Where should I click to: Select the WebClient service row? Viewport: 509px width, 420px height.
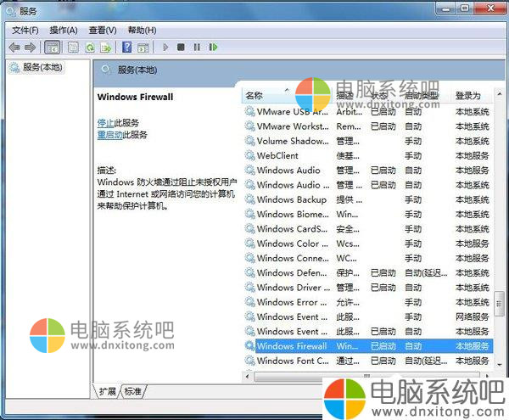[368, 155]
